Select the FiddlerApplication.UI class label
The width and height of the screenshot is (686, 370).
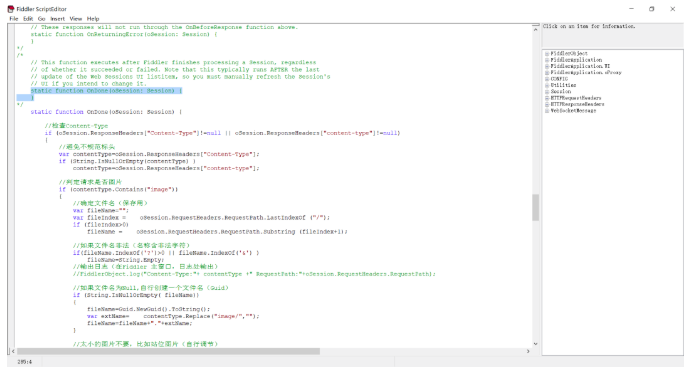[x=580, y=66]
